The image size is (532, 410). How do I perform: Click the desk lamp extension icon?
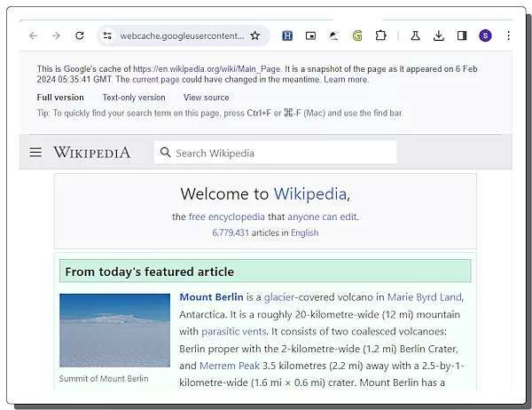[x=334, y=35]
